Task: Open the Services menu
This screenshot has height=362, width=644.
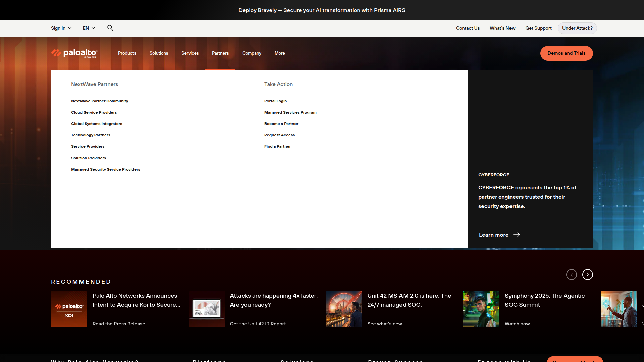Action: pos(190,53)
